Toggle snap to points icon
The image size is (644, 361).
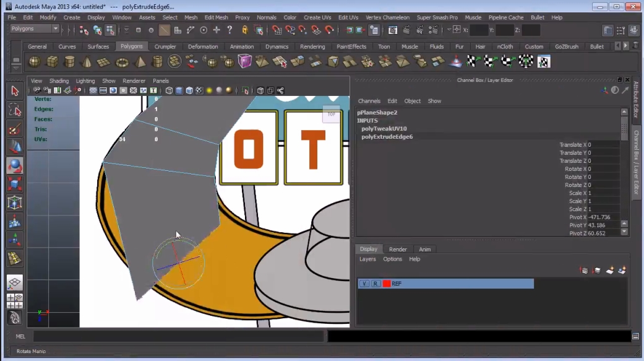303,30
